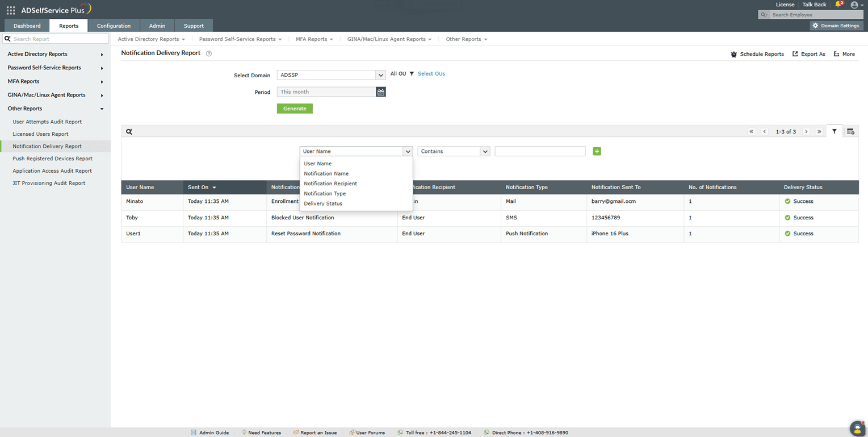Click the green plus icon to add filter criteria
This screenshot has height=437, width=868.
[596, 151]
